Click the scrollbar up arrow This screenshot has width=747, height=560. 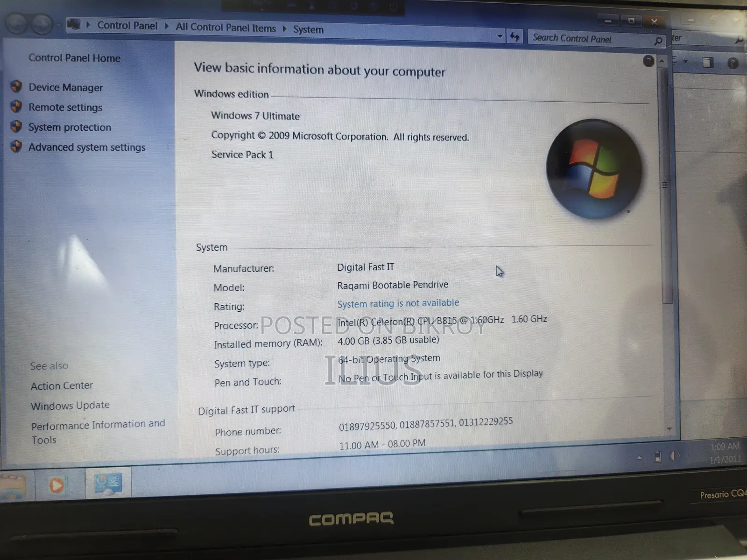click(x=662, y=61)
